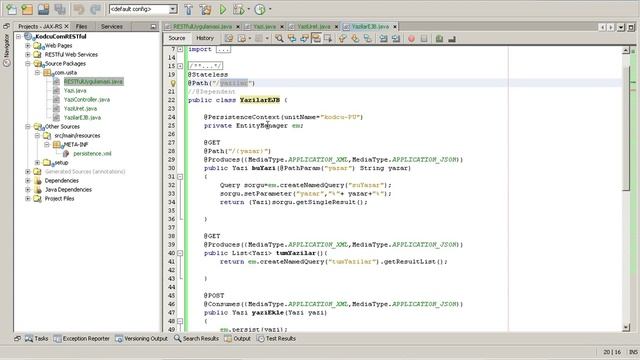This screenshot has height=360, width=640.
Task: Click the Find Selection magnifier icon
Action: (279, 38)
